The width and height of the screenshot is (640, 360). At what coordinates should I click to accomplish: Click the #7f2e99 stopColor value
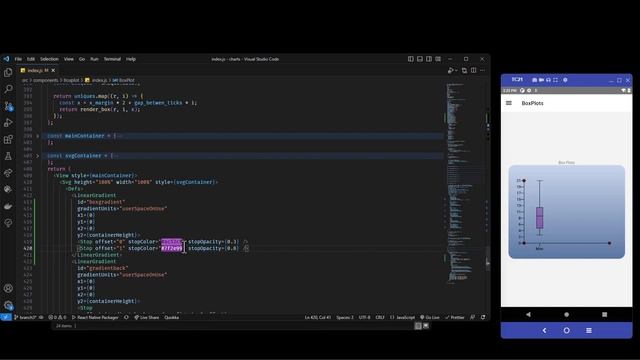(x=171, y=248)
